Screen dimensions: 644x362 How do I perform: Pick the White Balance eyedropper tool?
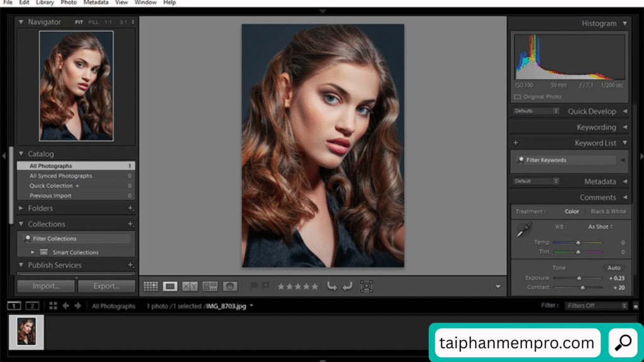[x=523, y=231]
